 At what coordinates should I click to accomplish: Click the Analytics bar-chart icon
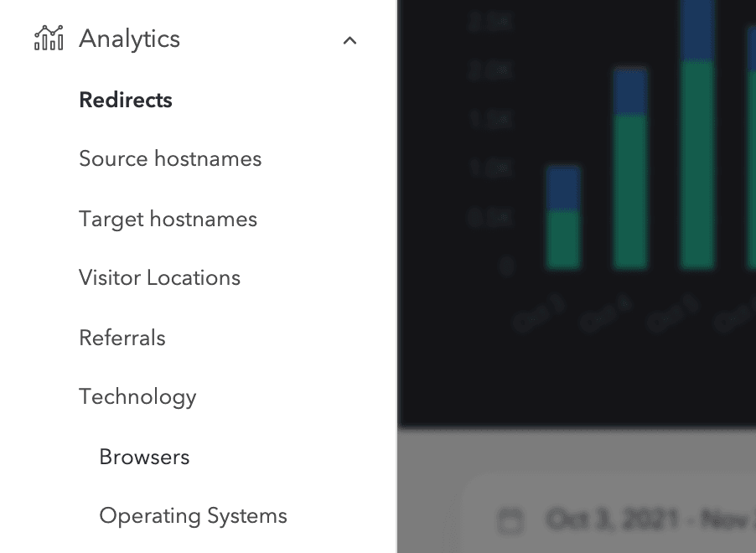(49, 39)
